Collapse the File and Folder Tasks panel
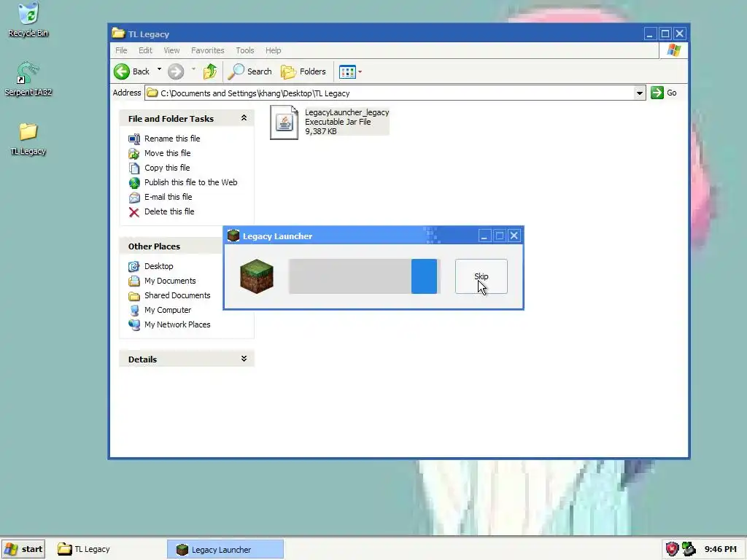This screenshot has height=560, width=747. 244,118
